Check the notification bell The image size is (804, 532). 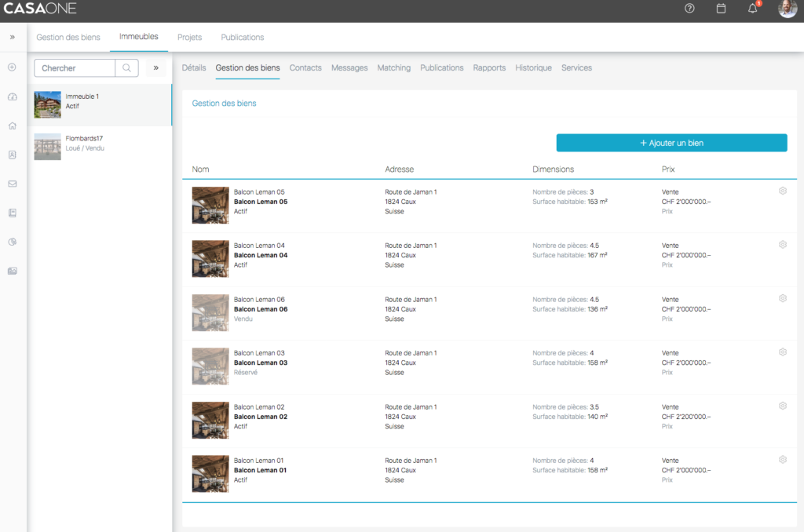click(x=752, y=9)
